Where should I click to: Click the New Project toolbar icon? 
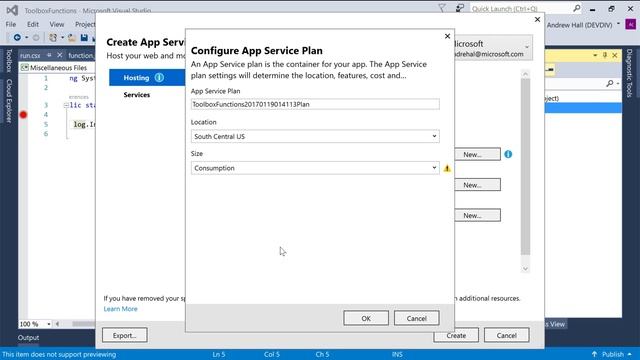point(53,38)
